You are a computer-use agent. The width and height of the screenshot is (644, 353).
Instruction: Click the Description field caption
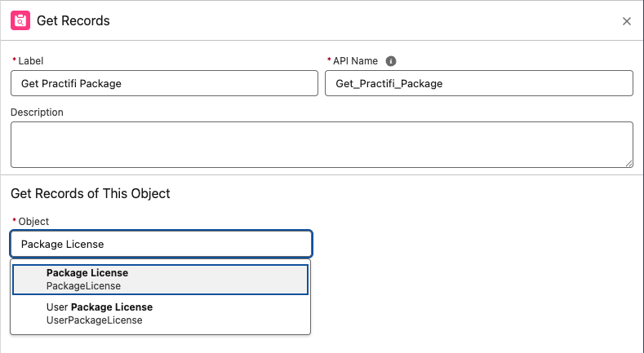[37, 112]
